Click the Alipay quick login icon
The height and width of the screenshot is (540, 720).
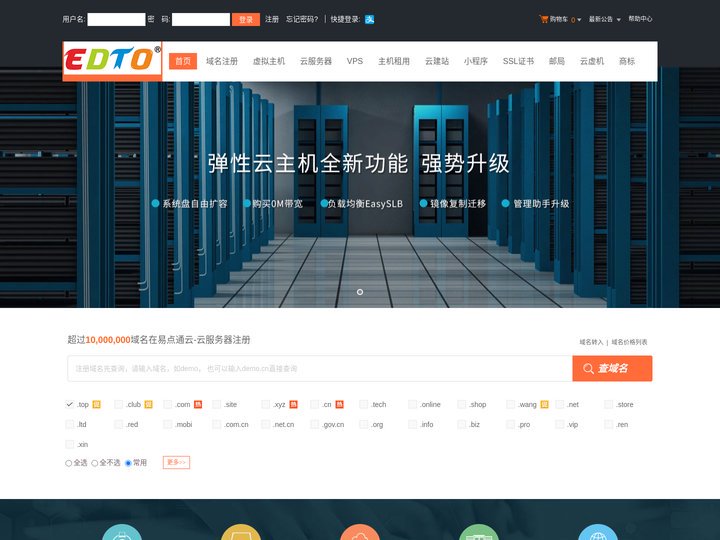click(369, 19)
